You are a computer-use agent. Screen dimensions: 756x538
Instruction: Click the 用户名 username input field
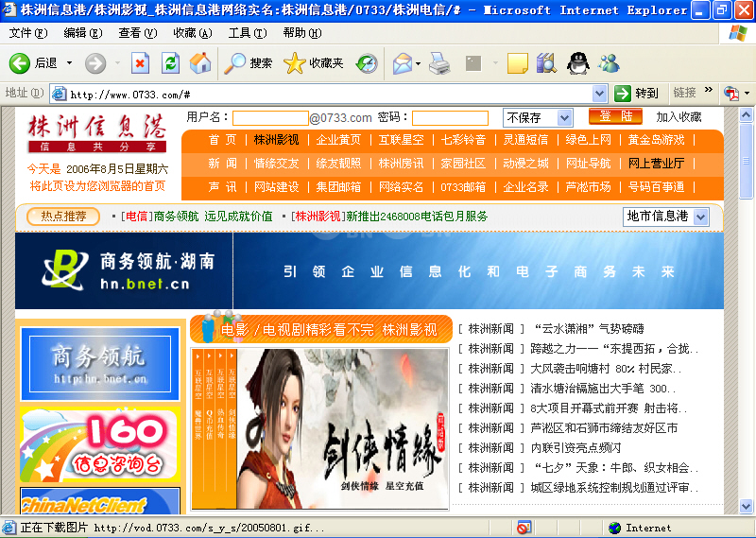coord(270,118)
